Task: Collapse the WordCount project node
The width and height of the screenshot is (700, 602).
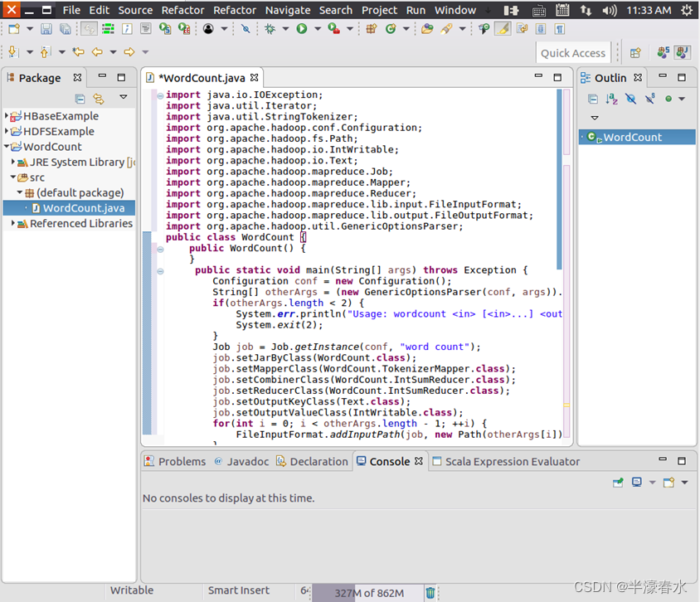Action: [x=7, y=147]
